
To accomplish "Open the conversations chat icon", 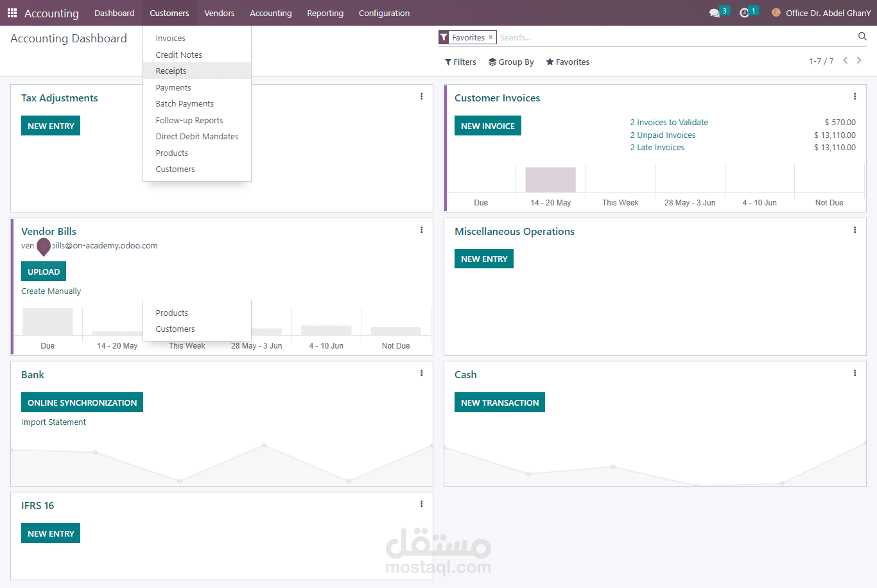I will coord(715,13).
